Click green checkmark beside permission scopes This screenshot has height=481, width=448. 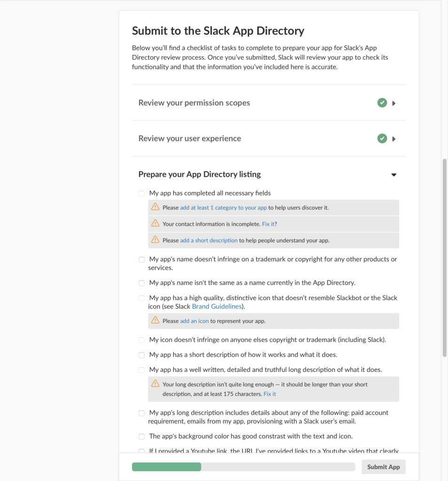[x=382, y=103]
